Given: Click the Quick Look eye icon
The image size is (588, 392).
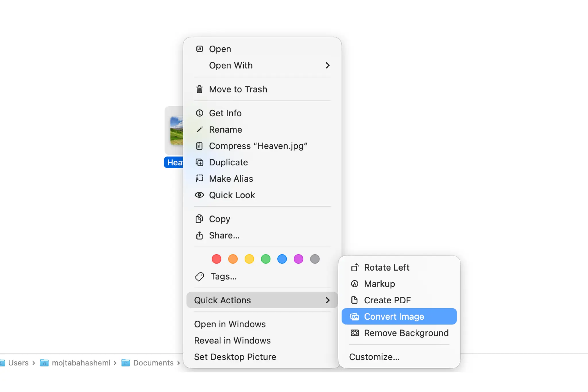Looking at the screenshot, I should (200, 195).
